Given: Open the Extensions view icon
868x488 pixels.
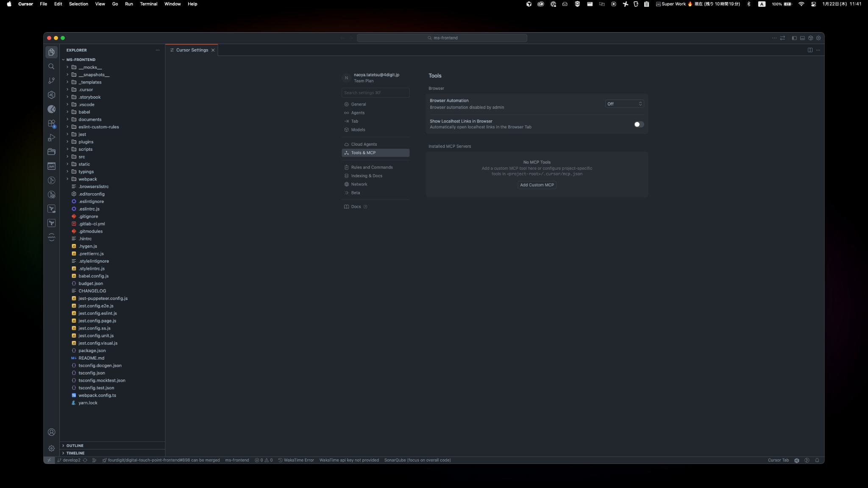Looking at the screenshot, I should pos(51,123).
